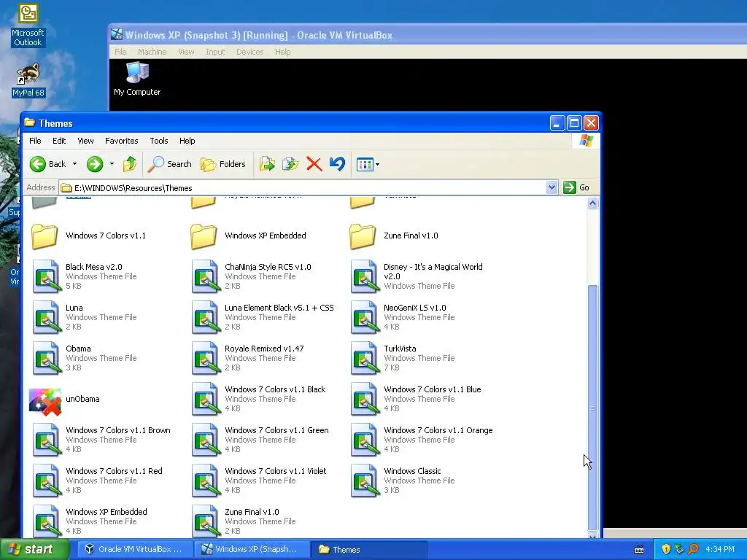Select the Luna theme file
Image resolution: width=747 pixels, height=560 pixels.
point(84,317)
